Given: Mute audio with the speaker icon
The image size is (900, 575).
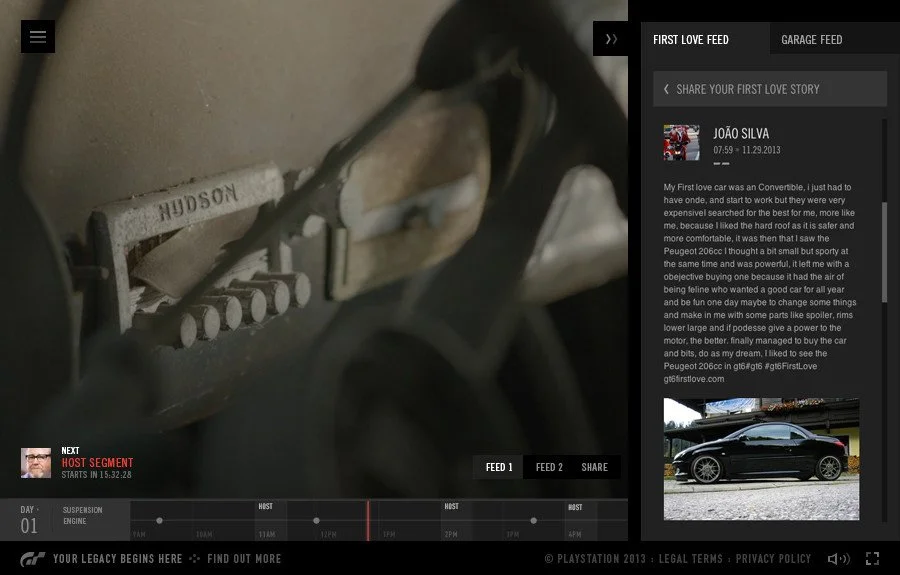Looking at the screenshot, I should (x=839, y=559).
